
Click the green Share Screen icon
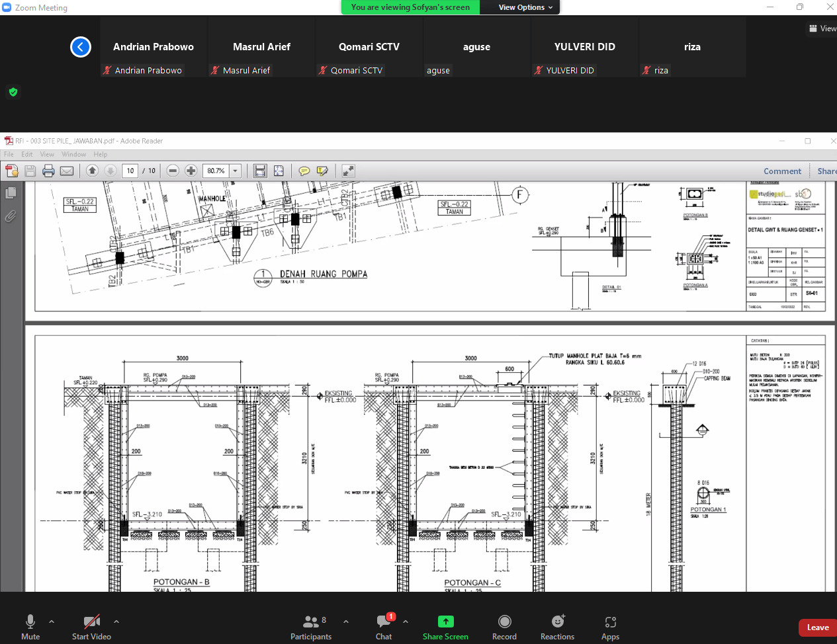click(445, 622)
